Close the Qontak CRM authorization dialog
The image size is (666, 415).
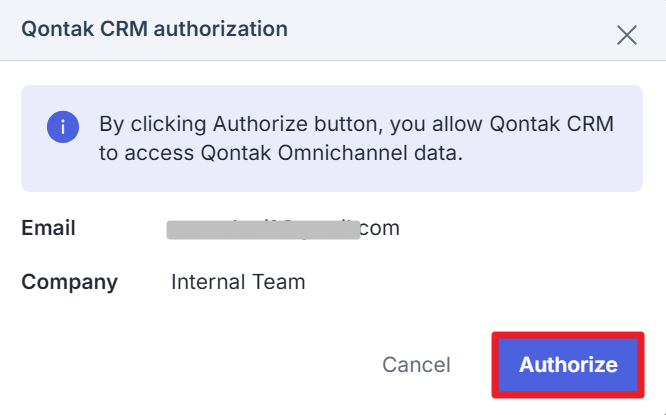[627, 35]
